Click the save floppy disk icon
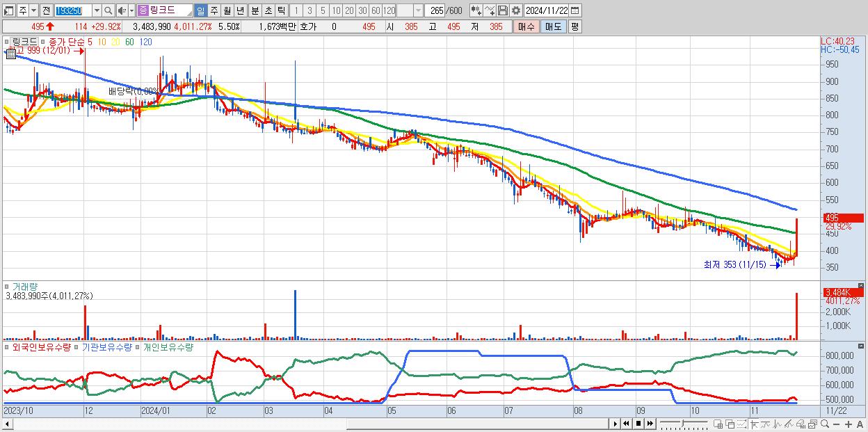 [x=503, y=10]
